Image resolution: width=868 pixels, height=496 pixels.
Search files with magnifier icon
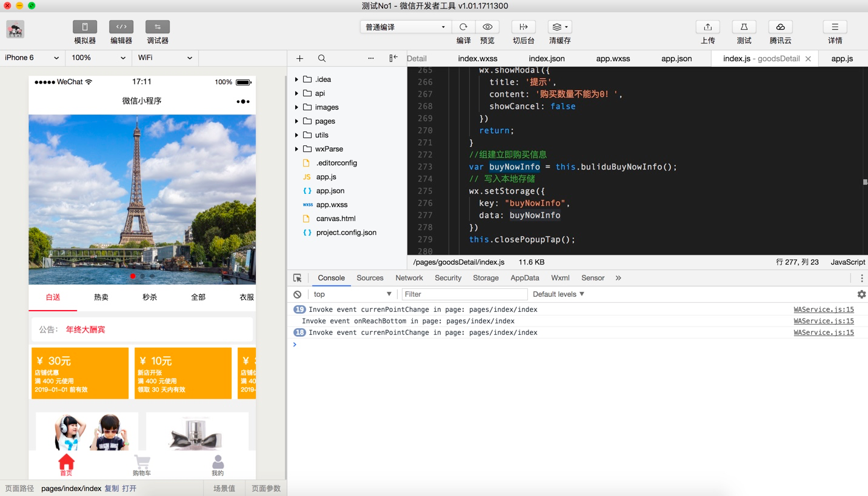pyautogui.click(x=322, y=58)
